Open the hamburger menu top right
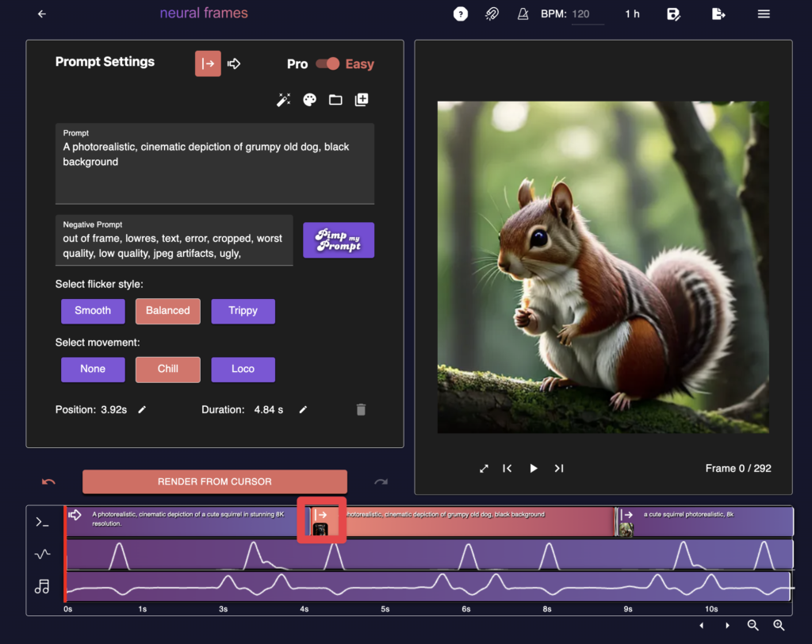This screenshot has width=812, height=644. pyautogui.click(x=763, y=13)
